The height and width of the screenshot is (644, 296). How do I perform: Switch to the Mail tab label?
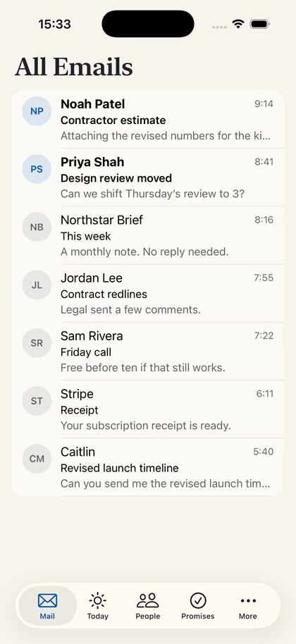(47, 616)
